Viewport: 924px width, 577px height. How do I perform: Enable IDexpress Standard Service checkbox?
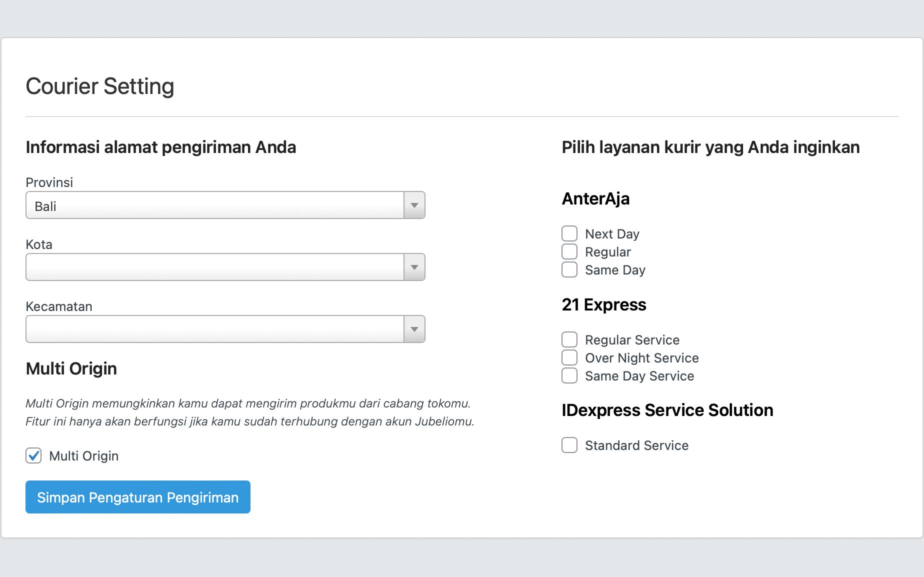[x=569, y=445]
